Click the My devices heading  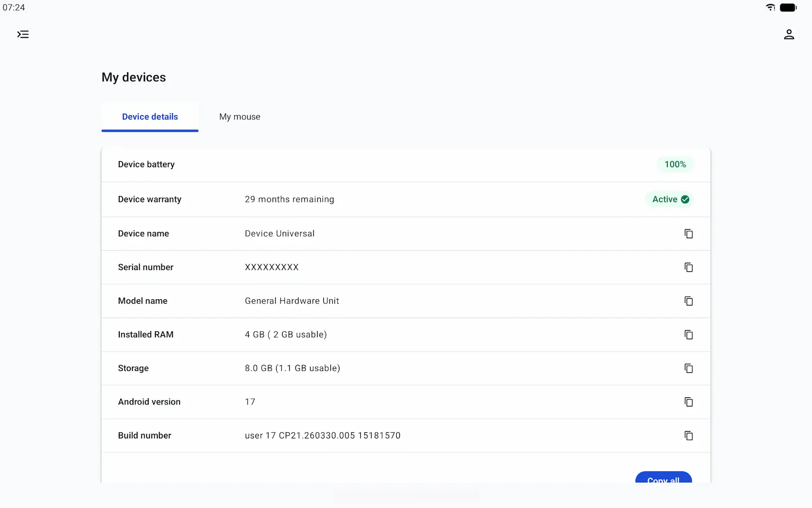pos(133,77)
